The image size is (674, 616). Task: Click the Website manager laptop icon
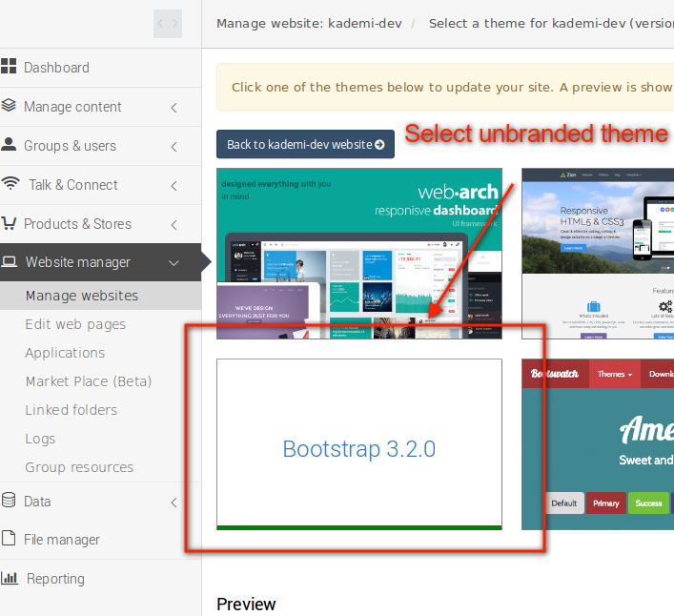tap(9, 261)
